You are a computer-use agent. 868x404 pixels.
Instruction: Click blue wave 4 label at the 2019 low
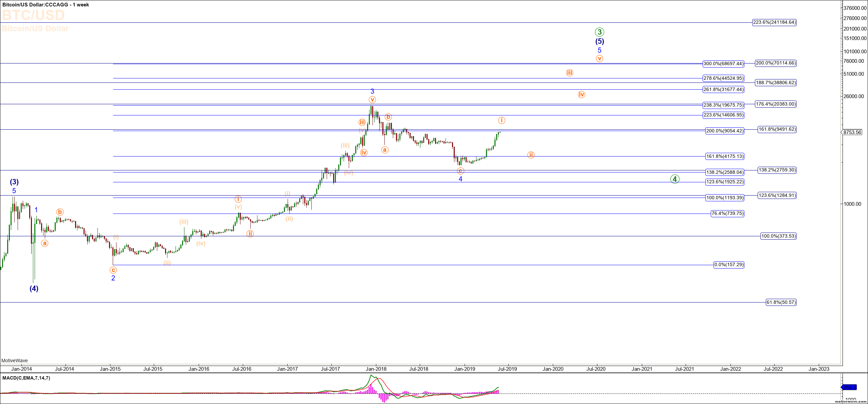[x=460, y=179]
